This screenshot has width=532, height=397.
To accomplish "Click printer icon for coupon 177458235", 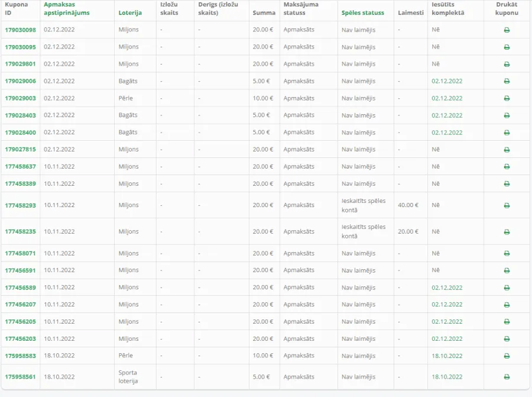I will point(507,232).
